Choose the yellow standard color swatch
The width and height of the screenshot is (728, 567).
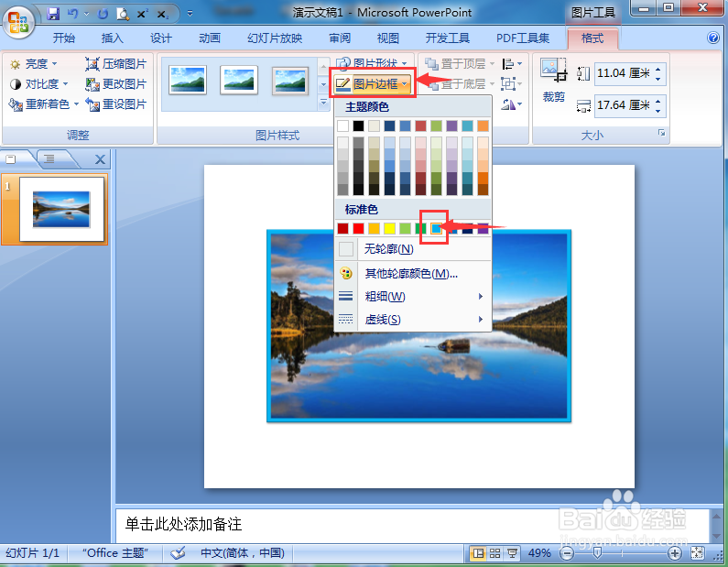pyautogui.click(x=389, y=228)
